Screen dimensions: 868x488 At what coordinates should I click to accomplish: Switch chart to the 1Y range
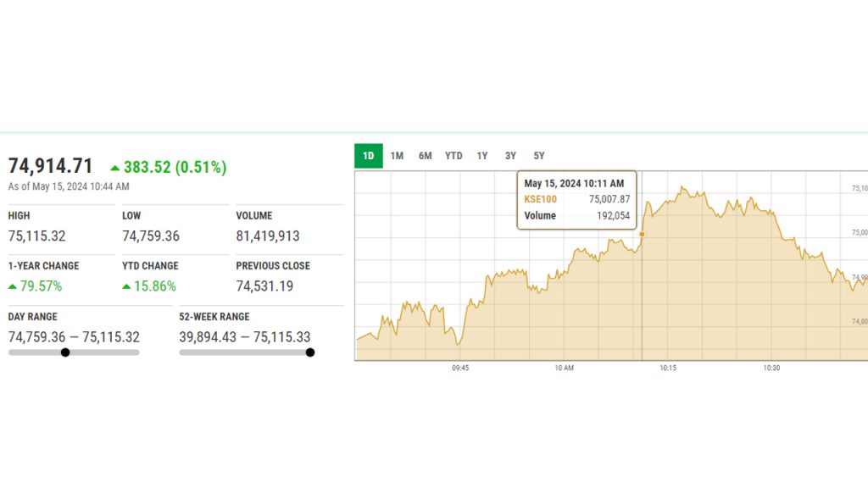[x=482, y=156]
